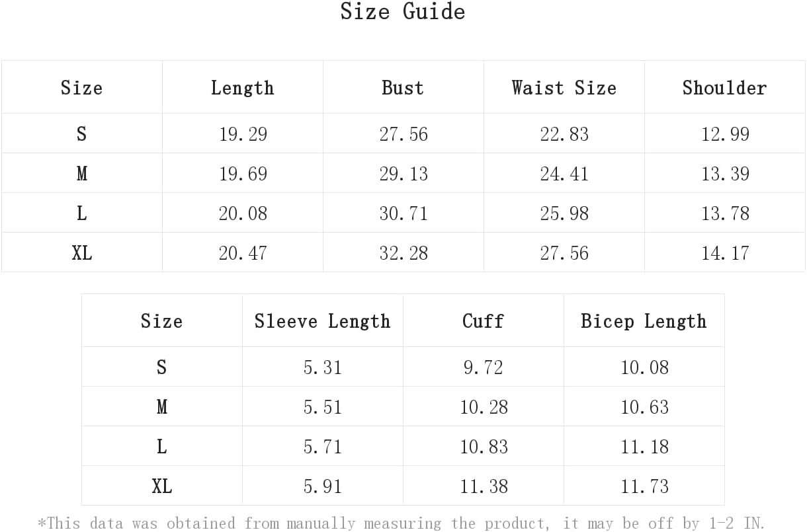Click the 32.28 bust value
The image size is (807, 532).
[x=403, y=253]
